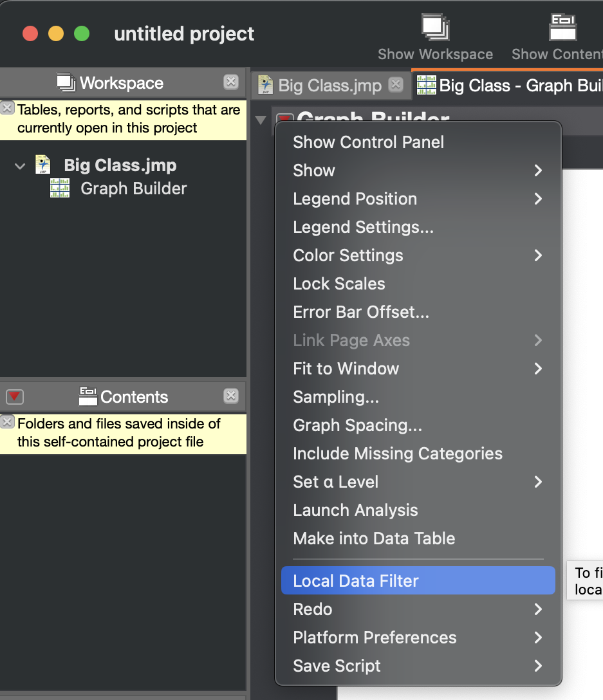This screenshot has height=700, width=603.
Task: Toggle Include Missing Categories
Action: tap(397, 454)
